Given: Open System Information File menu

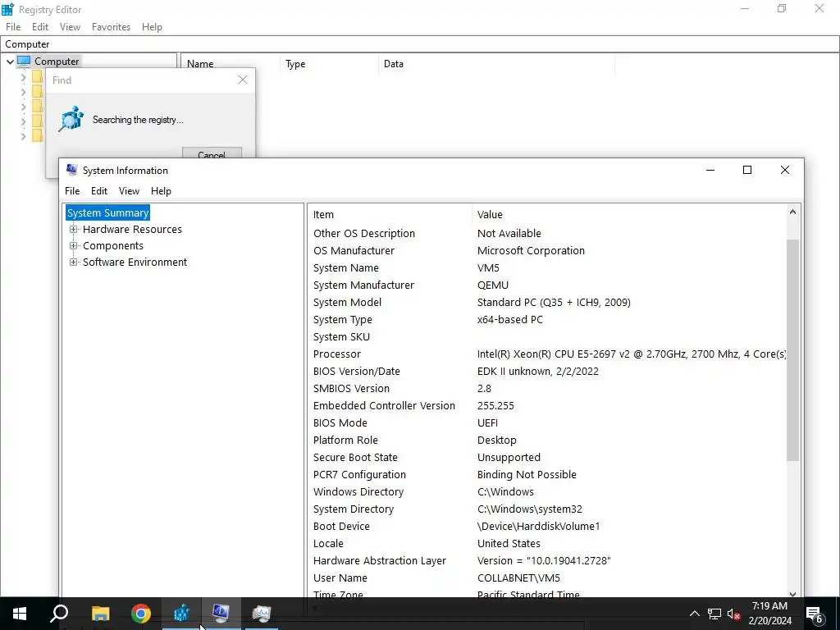Looking at the screenshot, I should (x=72, y=191).
